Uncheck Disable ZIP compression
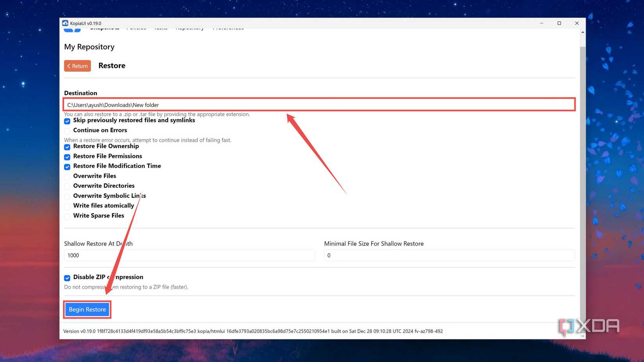644x362 pixels. tap(67, 278)
